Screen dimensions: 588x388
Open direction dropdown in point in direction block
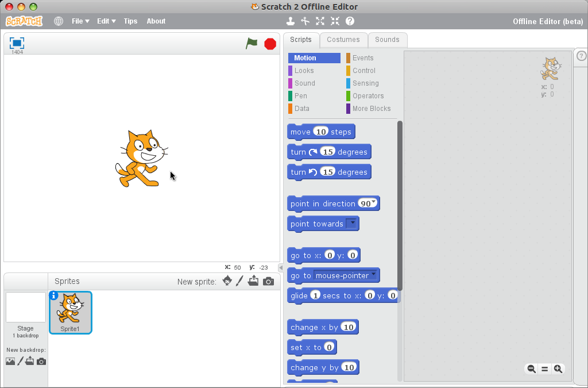[x=373, y=202]
